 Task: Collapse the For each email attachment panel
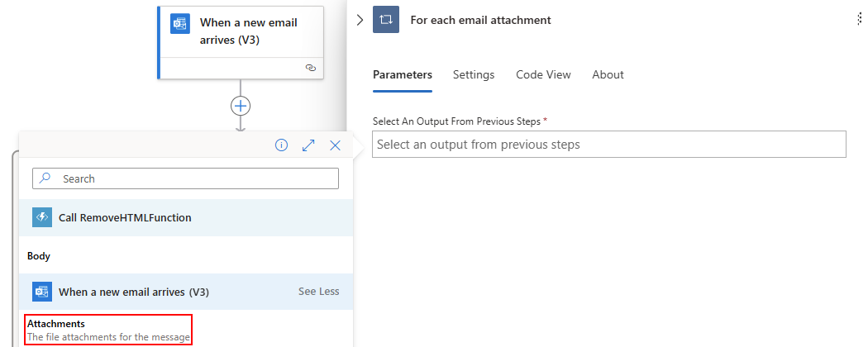[x=360, y=20]
